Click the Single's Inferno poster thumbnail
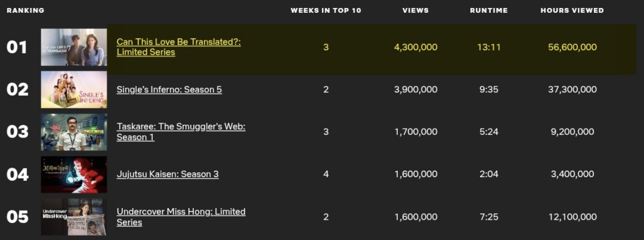 click(x=74, y=90)
